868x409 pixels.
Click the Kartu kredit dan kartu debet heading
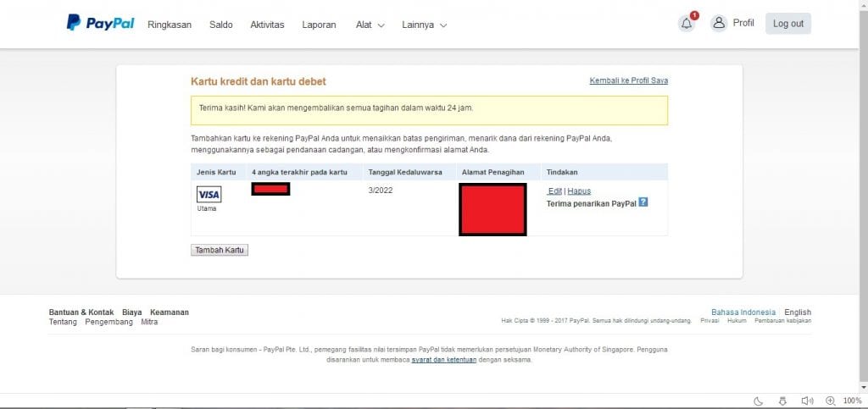(259, 82)
